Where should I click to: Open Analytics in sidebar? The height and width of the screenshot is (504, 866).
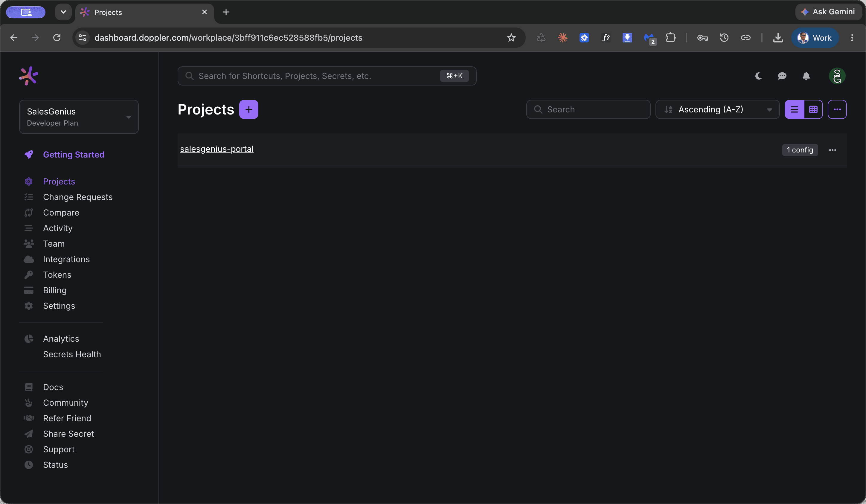[x=61, y=339]
